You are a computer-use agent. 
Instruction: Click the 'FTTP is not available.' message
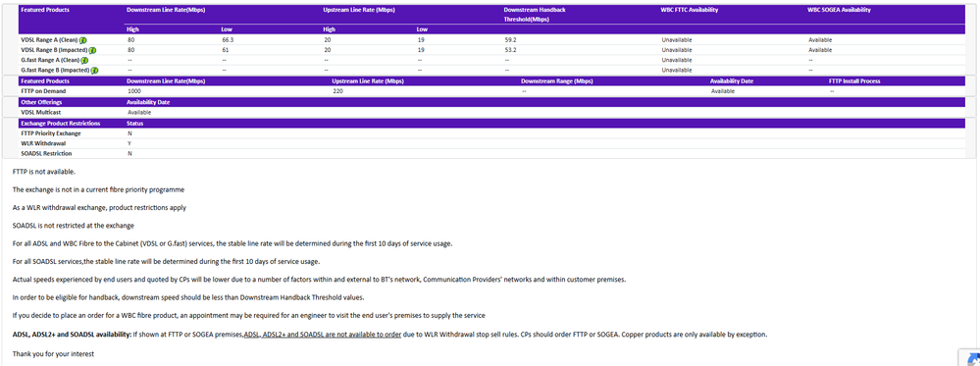44,172
